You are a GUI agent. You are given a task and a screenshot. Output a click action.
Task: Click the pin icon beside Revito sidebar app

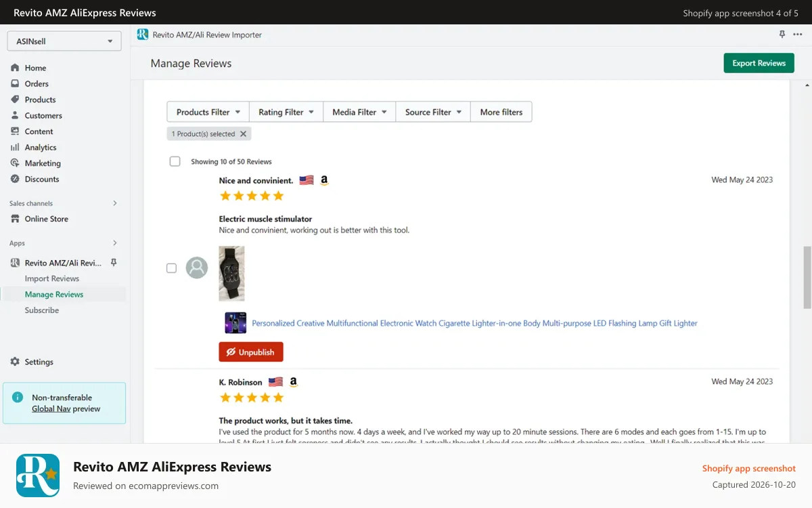pyautogui.click(x=114, y=262)
